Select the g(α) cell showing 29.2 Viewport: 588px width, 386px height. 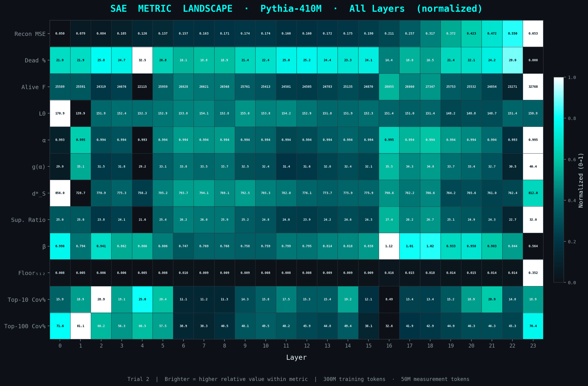click(x=142, y=167)
